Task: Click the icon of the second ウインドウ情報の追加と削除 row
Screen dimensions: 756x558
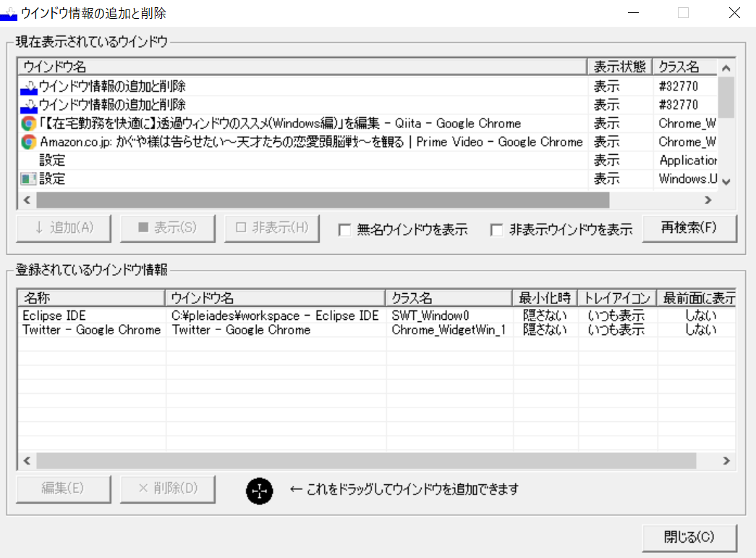Action: (29, 105)
